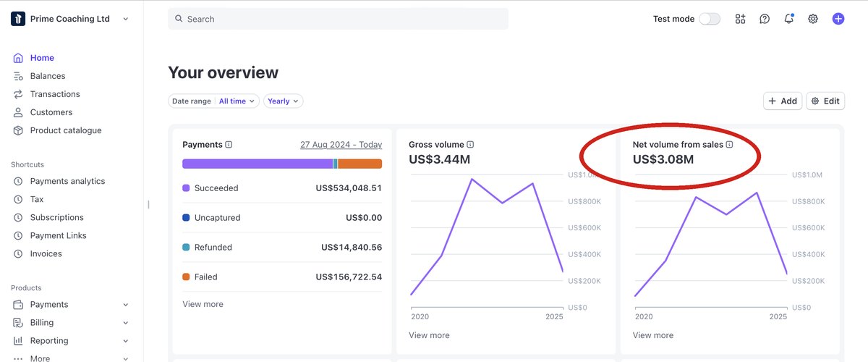Open the Subscriptions shortcut

pyautogui.click(x=57, y=217)
